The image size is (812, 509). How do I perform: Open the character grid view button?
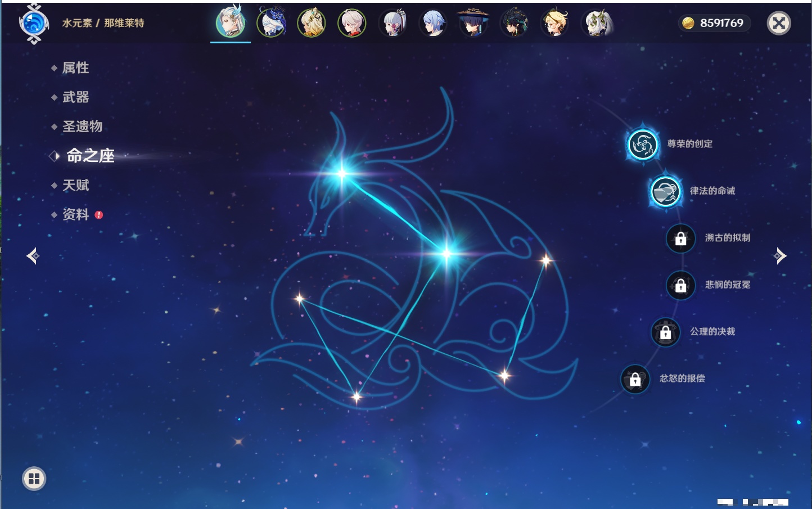click(34, 479)
